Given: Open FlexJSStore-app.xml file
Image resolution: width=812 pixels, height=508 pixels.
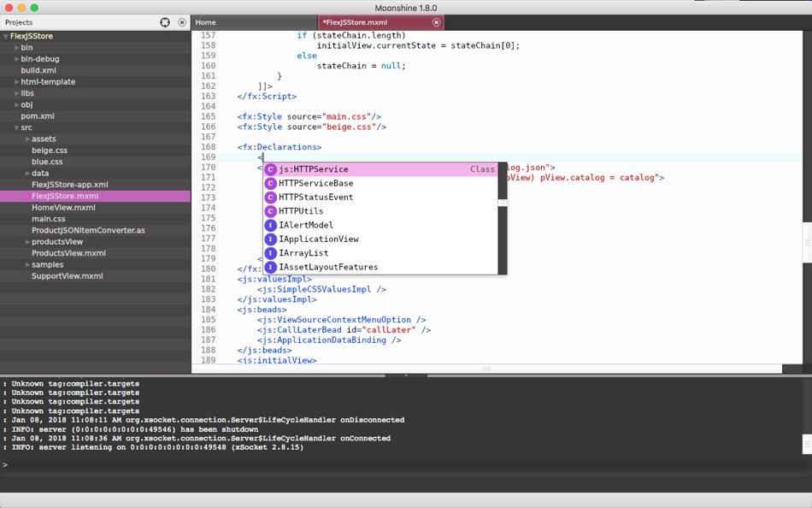Looking at the screenshot, I should click(70, 185).
